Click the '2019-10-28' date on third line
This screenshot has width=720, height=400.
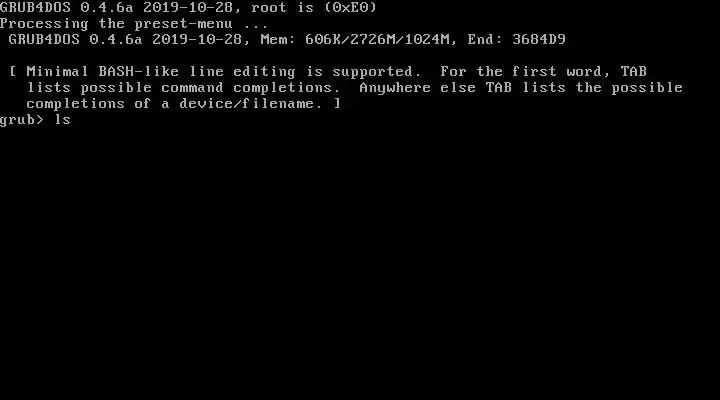(197, 39)
